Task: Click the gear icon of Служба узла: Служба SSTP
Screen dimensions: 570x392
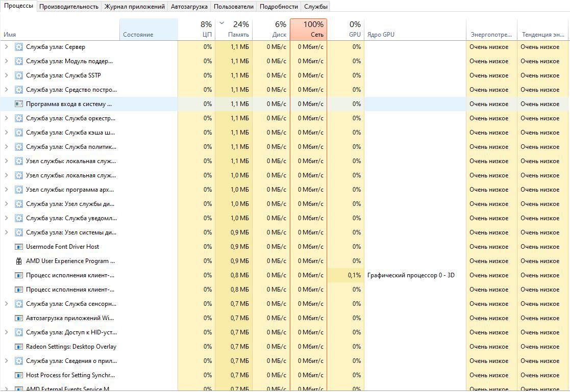Action: coord(19,75)
